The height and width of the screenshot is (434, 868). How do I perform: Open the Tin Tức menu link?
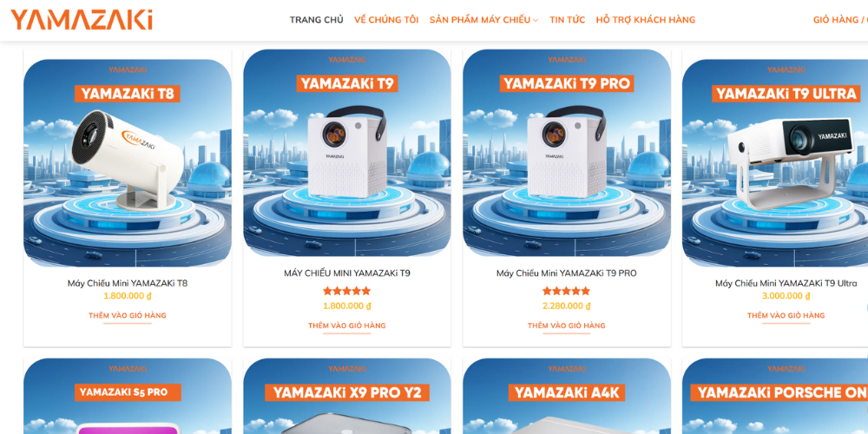pyautogui.click(x=567, y=20)
